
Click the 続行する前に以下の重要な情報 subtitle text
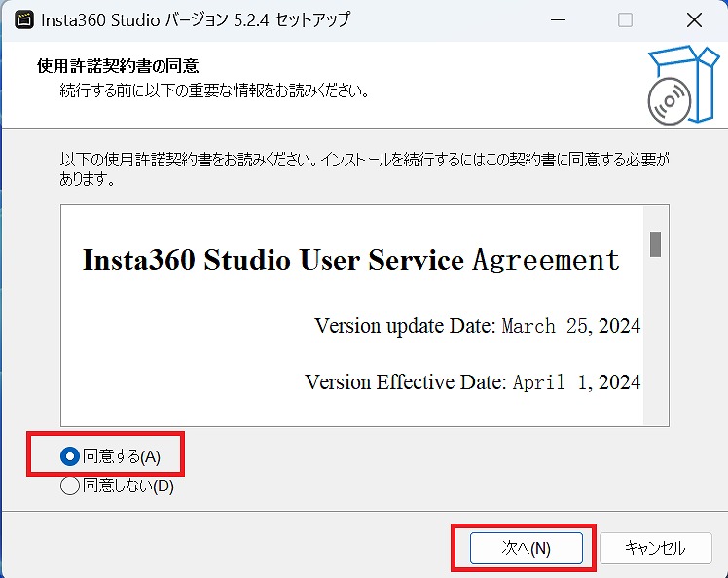pos(214,90)
